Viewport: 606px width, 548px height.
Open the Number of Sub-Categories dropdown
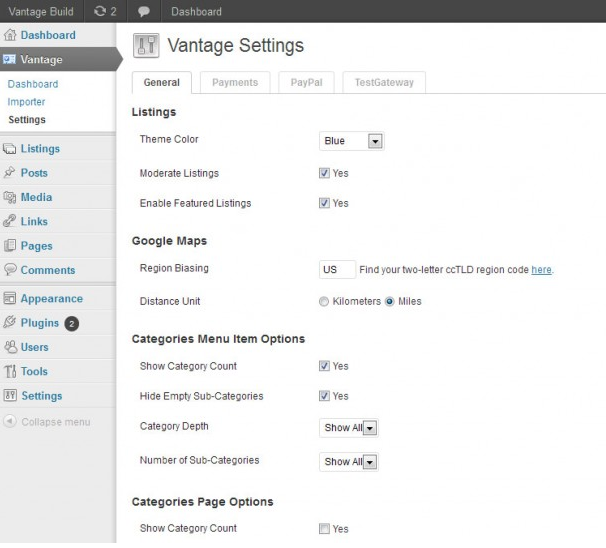coord(349,462)
